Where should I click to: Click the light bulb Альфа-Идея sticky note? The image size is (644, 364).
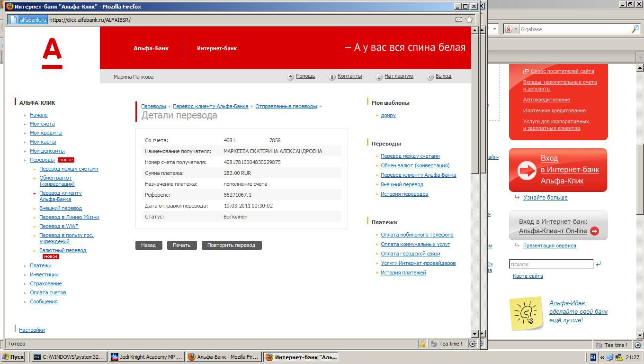click(x=526, y=313)
